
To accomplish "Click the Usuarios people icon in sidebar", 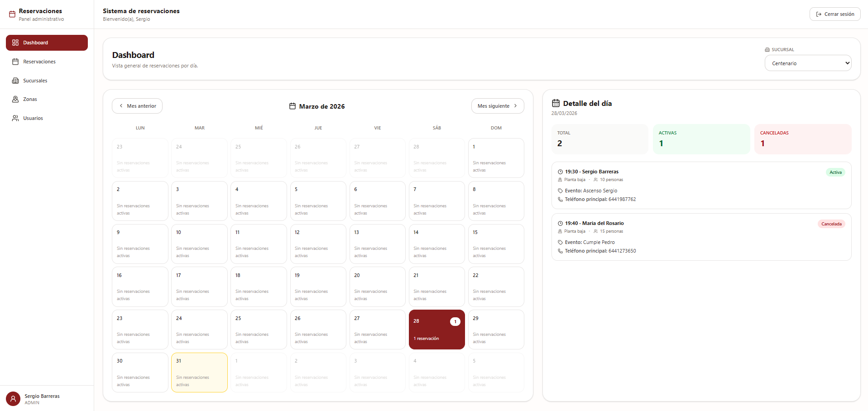I will [15, 118].
